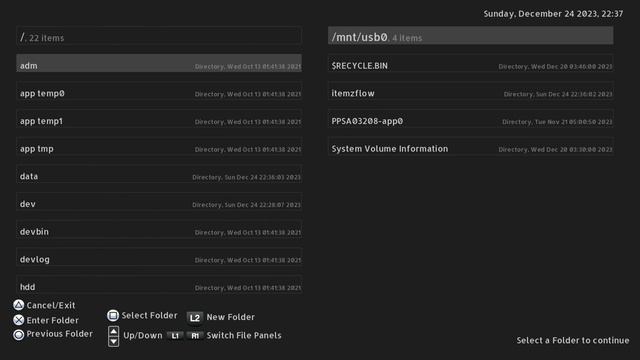Click the Up/Down label
Screen dimensions: 640x360
[143, 336]
